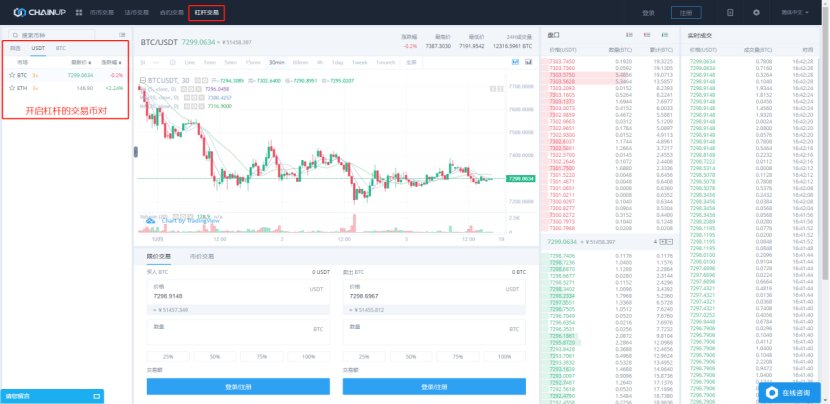Favorite the ETH pair with star
The image size is (830, 404).
point(12,88)
